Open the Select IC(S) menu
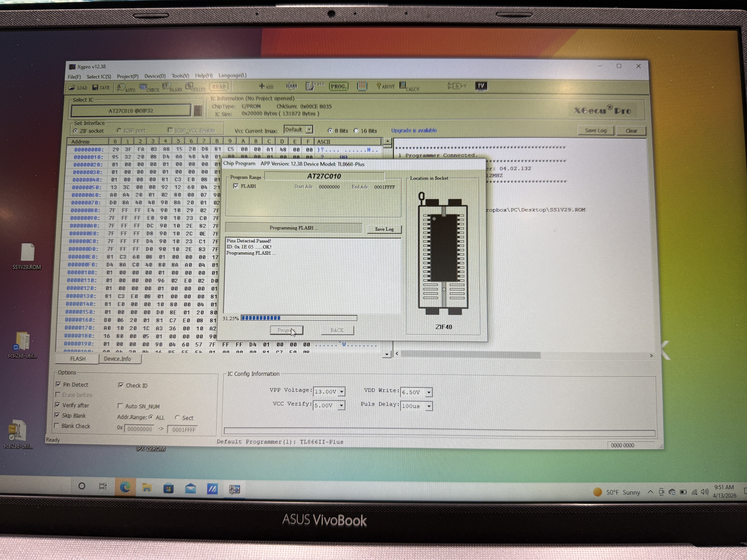This screenshot has height=560, width=747. pyautogui.click(x=99, y=77)
